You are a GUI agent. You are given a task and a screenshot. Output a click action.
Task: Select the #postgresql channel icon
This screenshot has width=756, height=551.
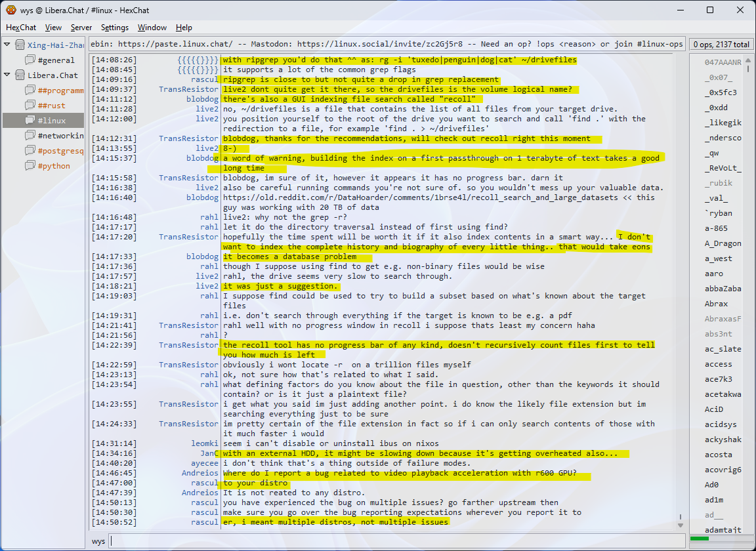pyautogui.click(x=30, y=151)
